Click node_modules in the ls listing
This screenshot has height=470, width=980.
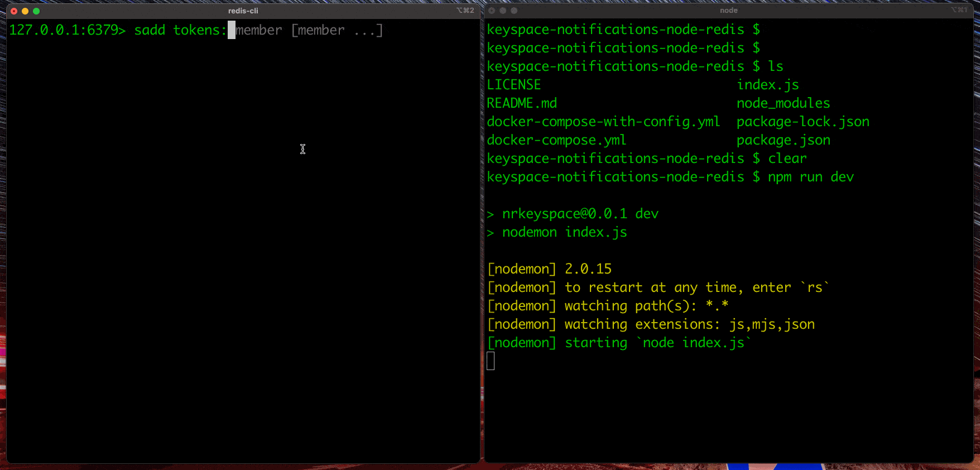point(784,103)
